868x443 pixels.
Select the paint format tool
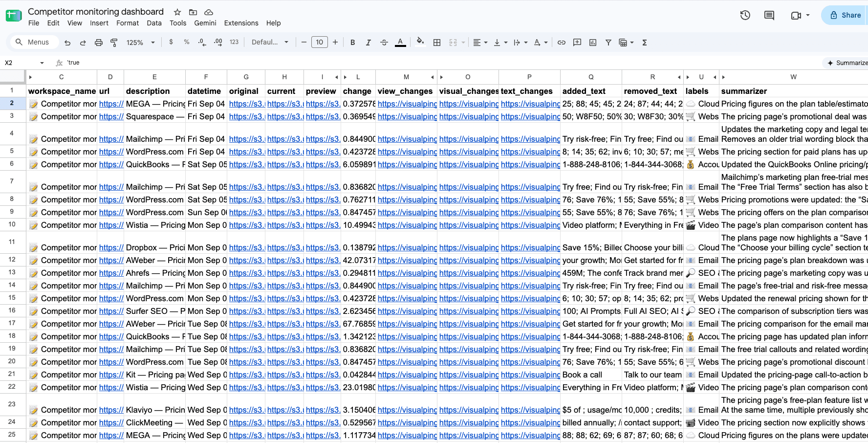(x=114, y=43)
